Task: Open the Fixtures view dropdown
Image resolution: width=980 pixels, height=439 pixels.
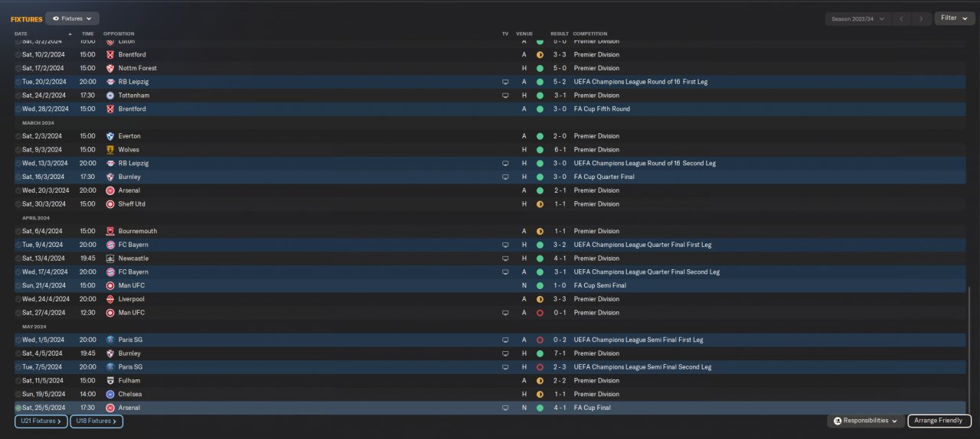Action: click(72, 18)
